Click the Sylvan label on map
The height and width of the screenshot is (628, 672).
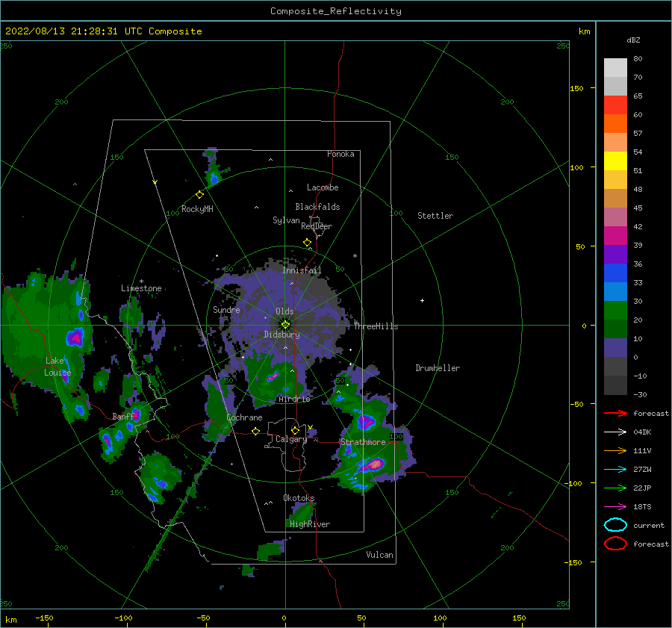coord(286,220)
